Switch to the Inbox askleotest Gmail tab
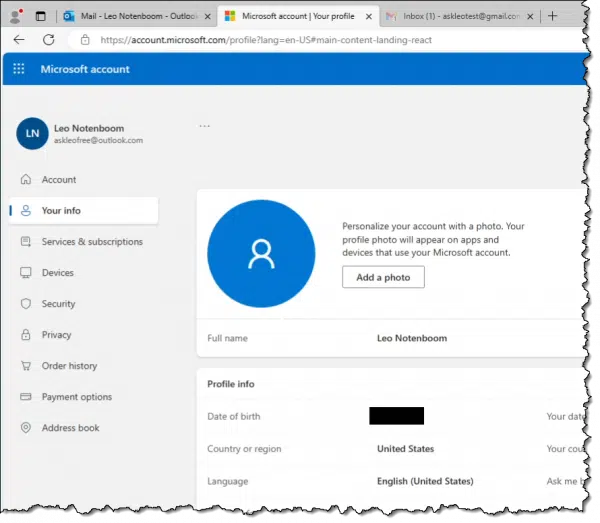The image size is (600, 523). coord(461,16)
